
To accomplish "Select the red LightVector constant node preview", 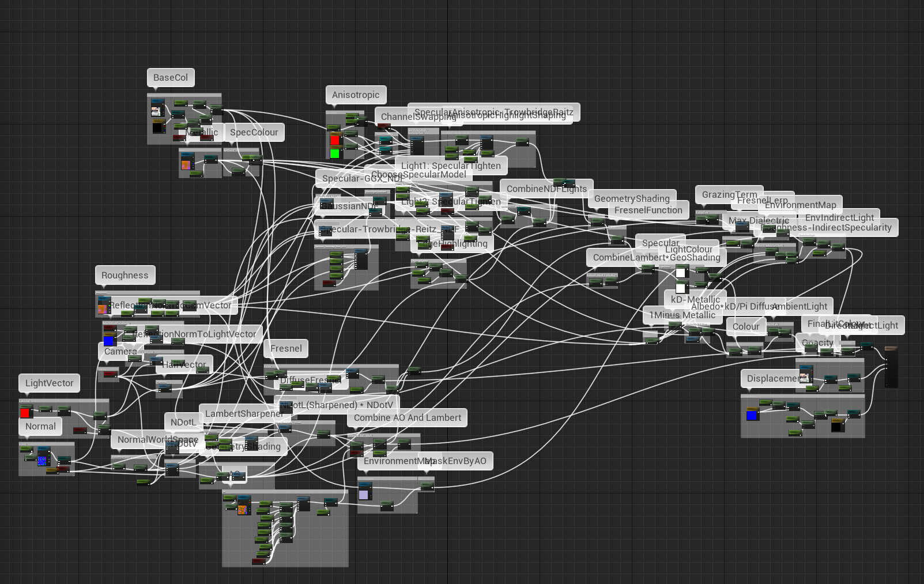I will point(25,412).
